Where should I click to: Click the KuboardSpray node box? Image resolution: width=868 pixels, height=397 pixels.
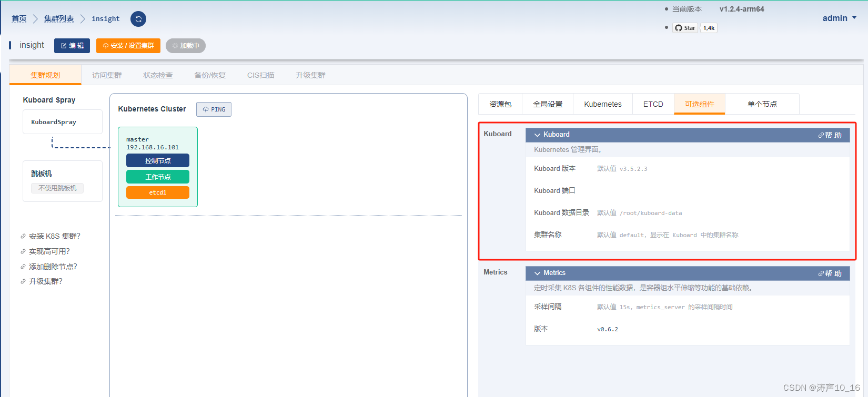coord(63,122)
